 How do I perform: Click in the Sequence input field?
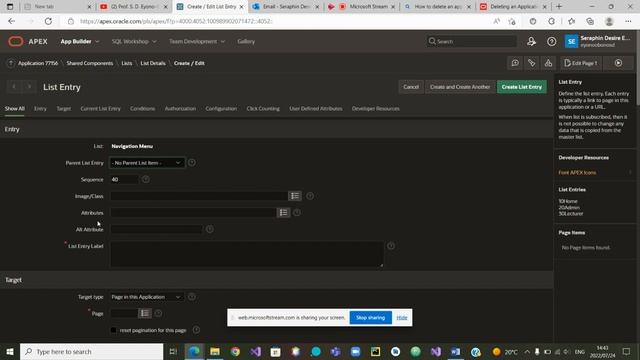[124, 179]
